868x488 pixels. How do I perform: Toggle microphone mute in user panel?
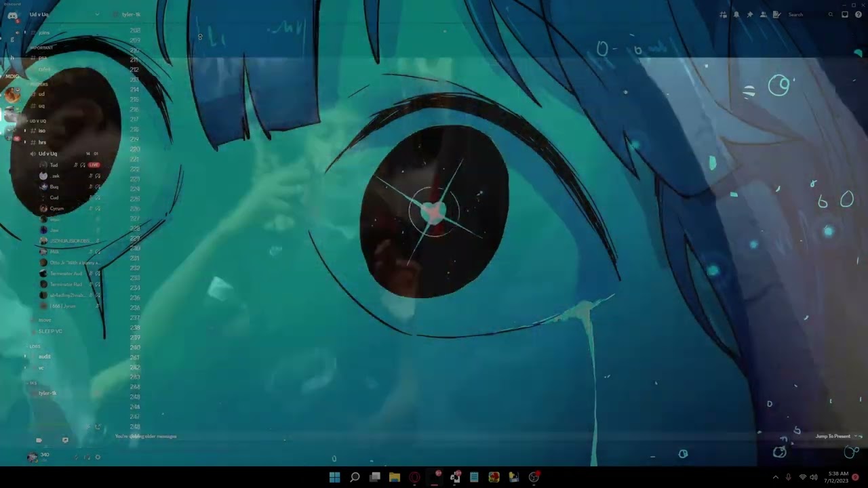[75, 457]
